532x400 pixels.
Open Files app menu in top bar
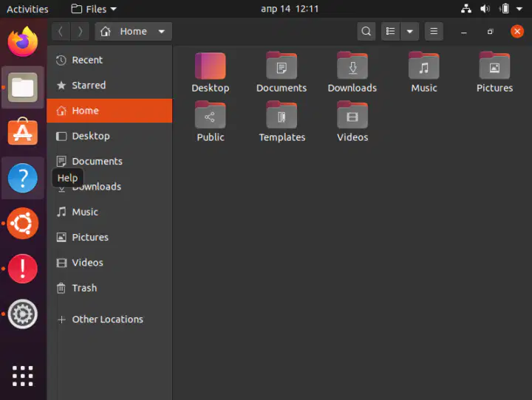(x=94, y=9)
